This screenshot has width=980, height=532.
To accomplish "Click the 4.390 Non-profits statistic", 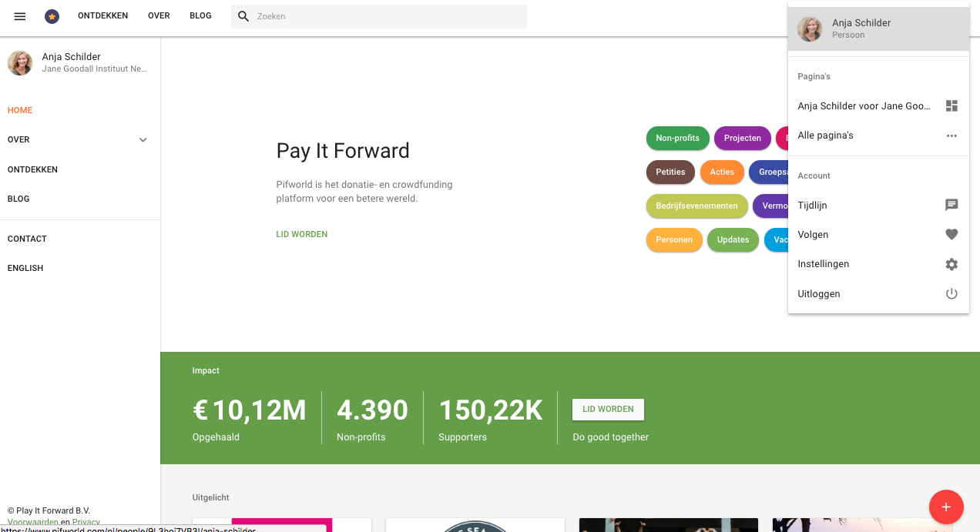I will click(x=372, y=419).
